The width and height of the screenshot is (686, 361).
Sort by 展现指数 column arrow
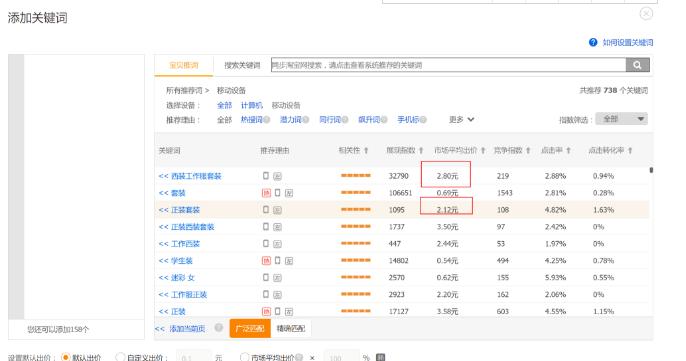point(421,151)
